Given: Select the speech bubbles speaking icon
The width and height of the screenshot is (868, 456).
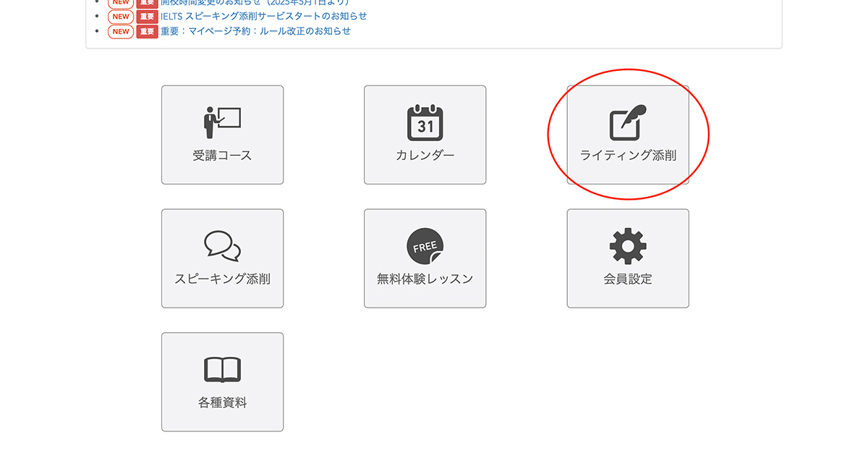Looking at the screenshot, I should [222, 247].
